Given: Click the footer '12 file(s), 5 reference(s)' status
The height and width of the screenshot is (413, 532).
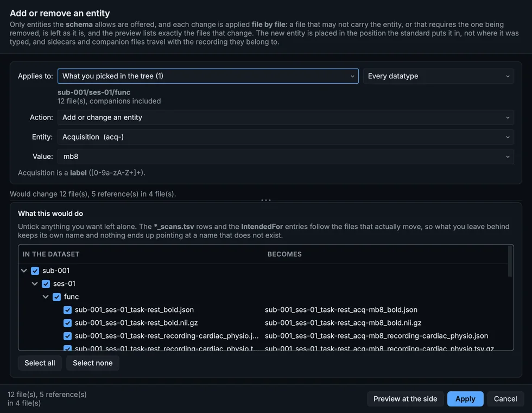Looking at the screenshot, I should 47,399.
